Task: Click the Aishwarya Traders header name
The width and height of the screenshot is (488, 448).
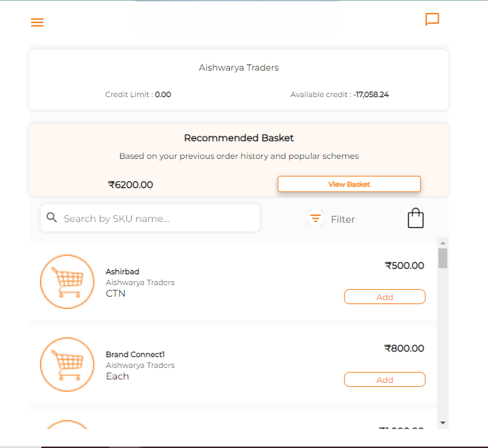Action: (239, 68)
